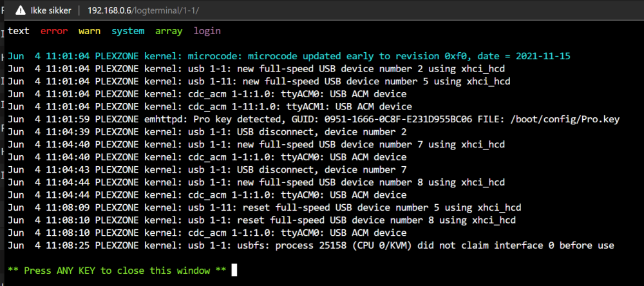This screenshot has width=644, height=286.
Task: Click the reset USB device number 5 line
Action: 265,208
